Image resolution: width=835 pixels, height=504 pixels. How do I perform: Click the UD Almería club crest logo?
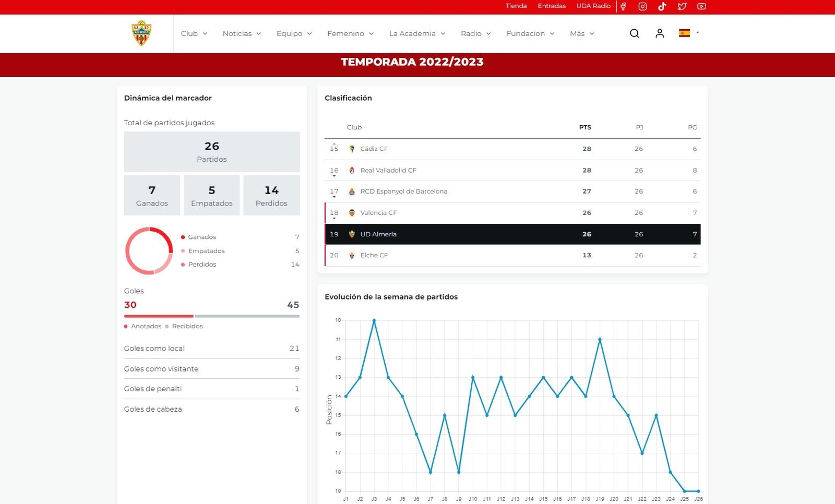(x=140, y=33)
